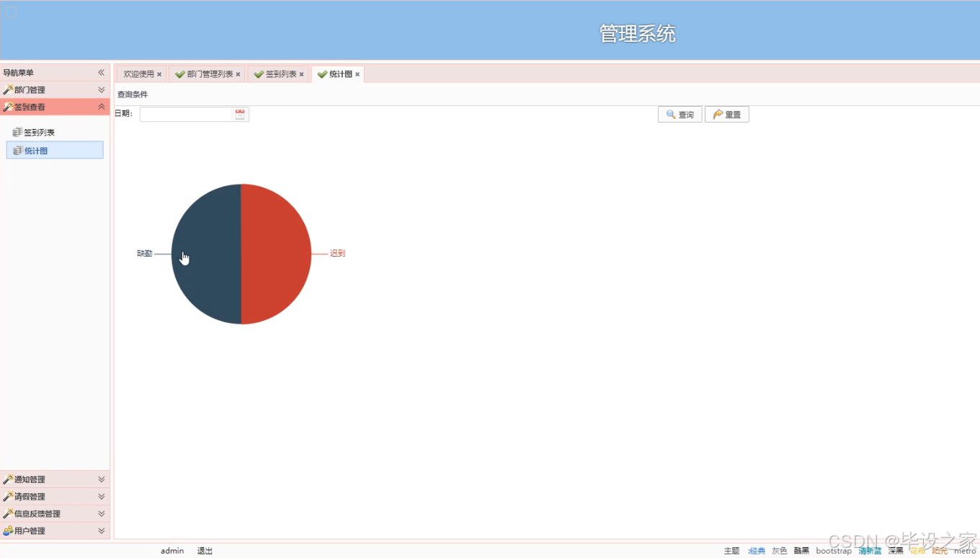980x558 pixels.
Task: Open the date picker calendar icon
Action: [240, 113]
